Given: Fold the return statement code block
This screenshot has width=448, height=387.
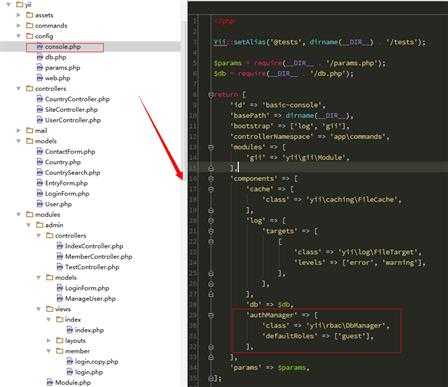Looking at the screenshot, I should tap(211, 95).
